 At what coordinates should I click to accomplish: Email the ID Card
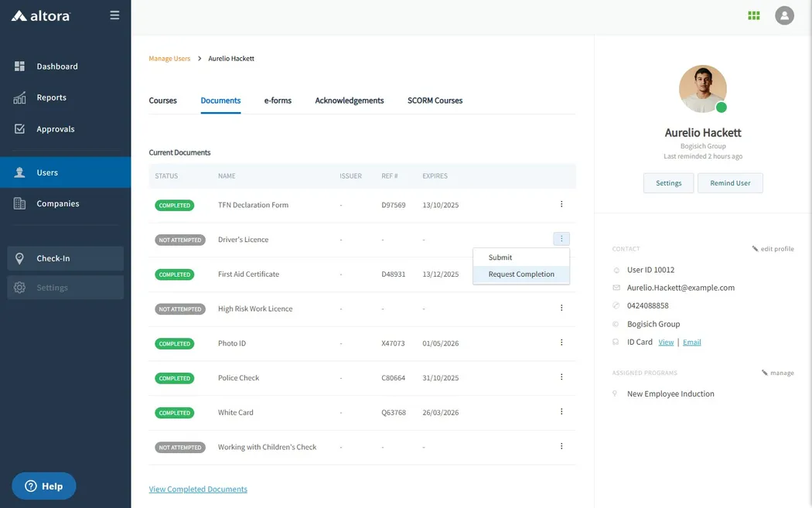692,343
